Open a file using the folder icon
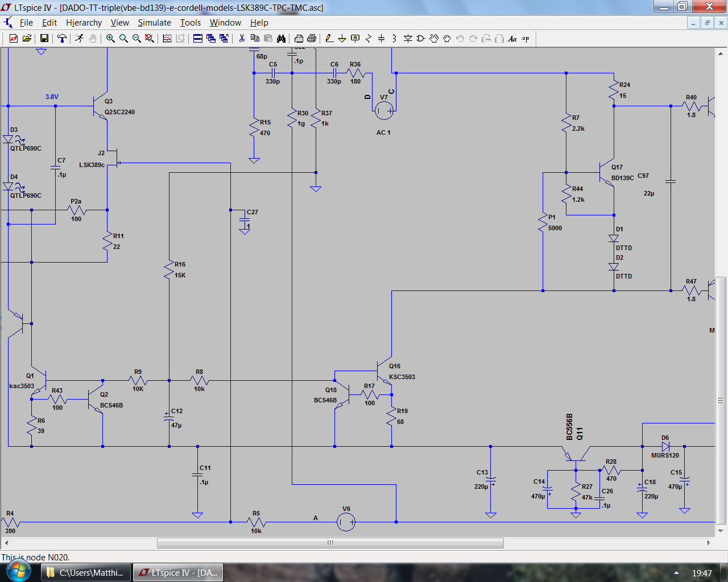The height and width of the screenshot is (582, 728). point(27,38)
